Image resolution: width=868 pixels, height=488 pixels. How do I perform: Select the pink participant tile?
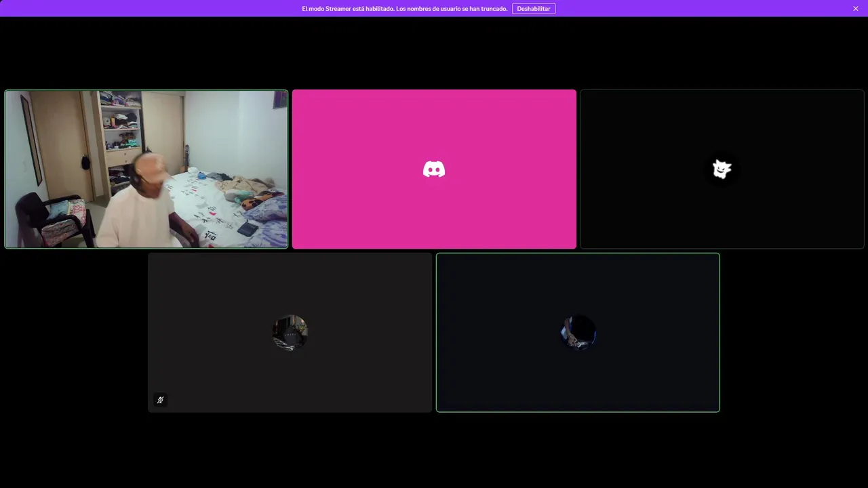434,169
